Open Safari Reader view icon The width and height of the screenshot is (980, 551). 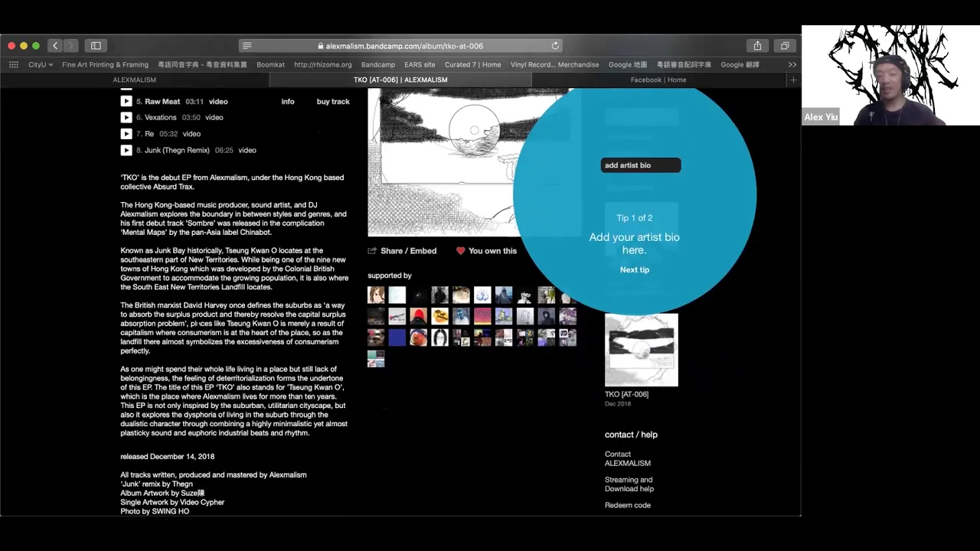coord(247,46)
